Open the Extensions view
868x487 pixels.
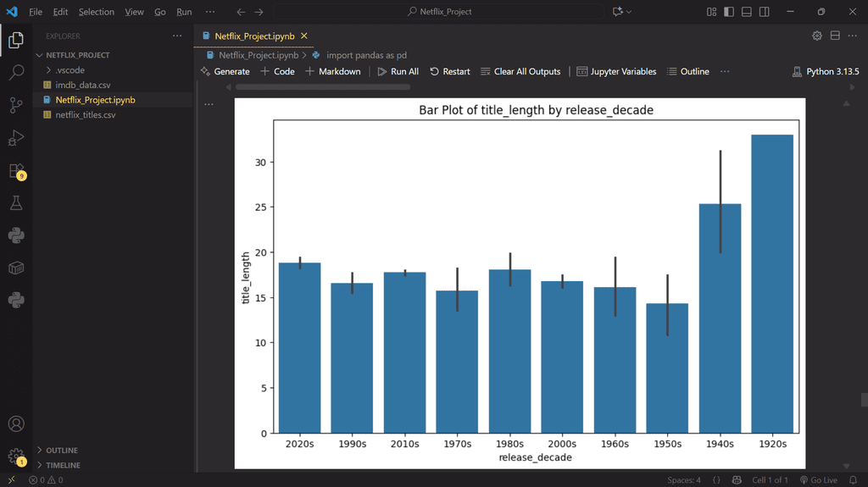click(16, 171)
